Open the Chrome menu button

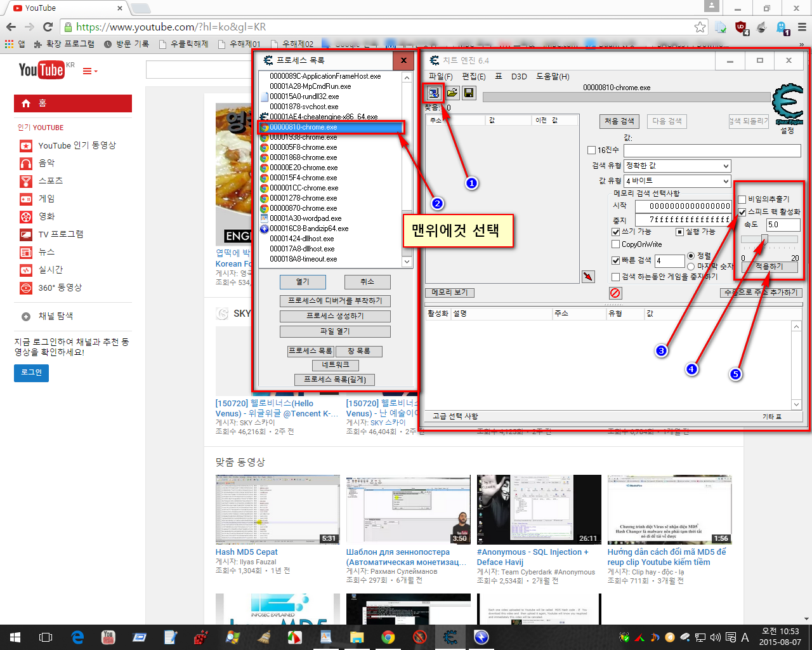tap(802, 27)
